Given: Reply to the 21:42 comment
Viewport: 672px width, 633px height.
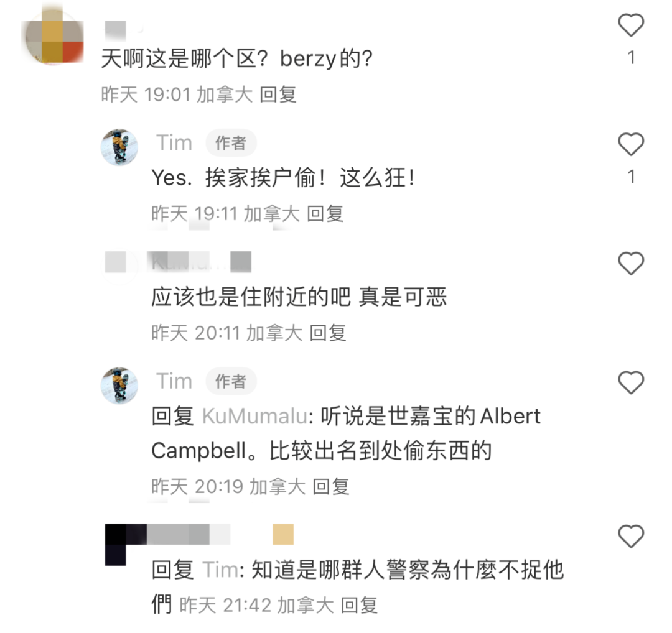Looking at the screenshot, I should (x=359, y=606).
